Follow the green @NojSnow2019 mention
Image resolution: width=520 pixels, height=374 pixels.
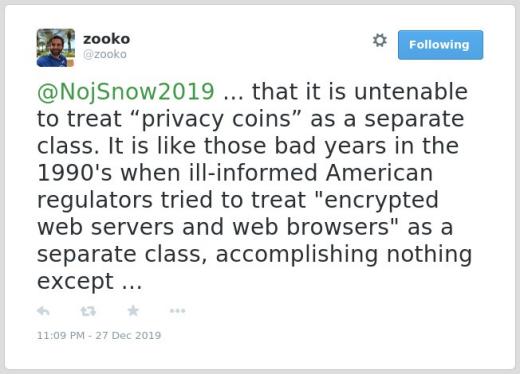(x=126, y=92)
